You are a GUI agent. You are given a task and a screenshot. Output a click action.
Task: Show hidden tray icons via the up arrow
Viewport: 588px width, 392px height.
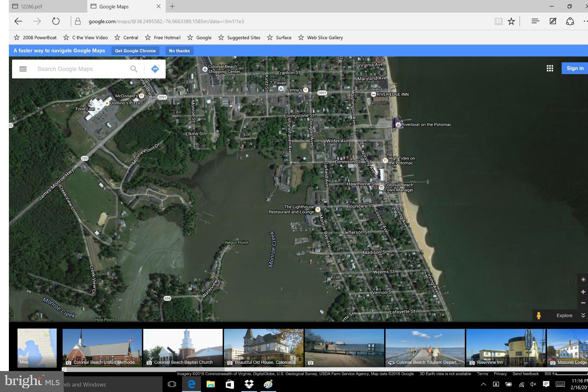point(484,384)
